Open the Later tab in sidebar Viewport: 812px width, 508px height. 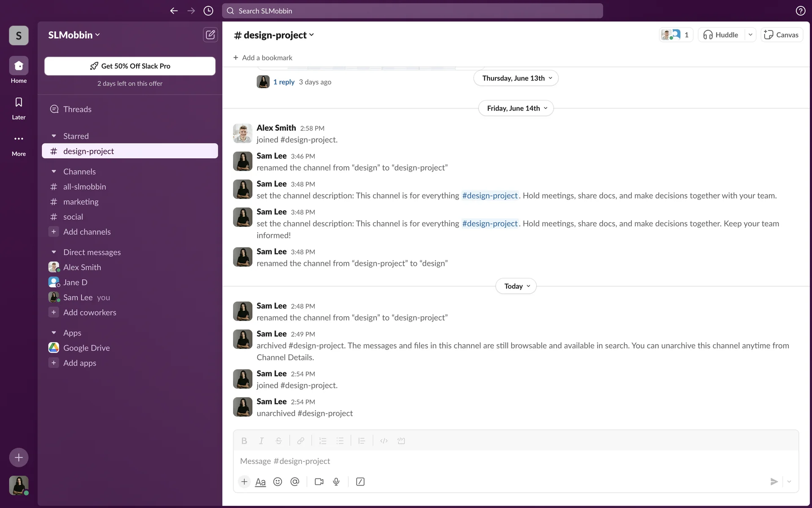(19, 108)
